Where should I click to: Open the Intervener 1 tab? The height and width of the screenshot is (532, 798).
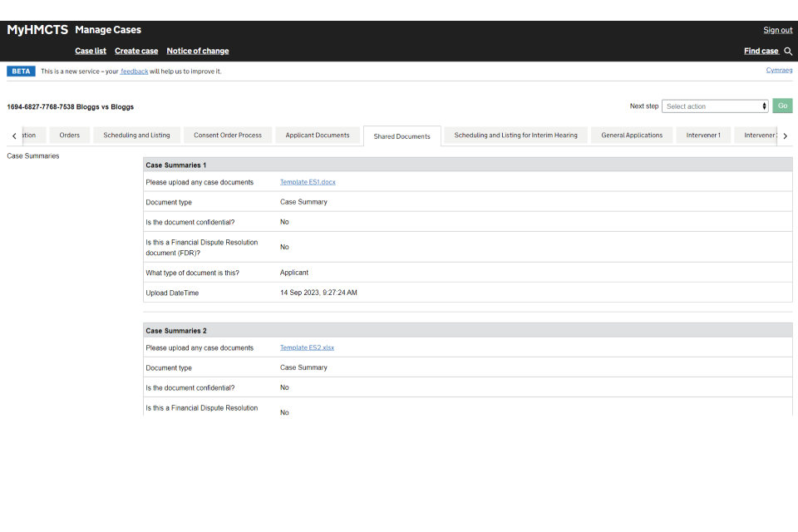(x=703, y=135)
